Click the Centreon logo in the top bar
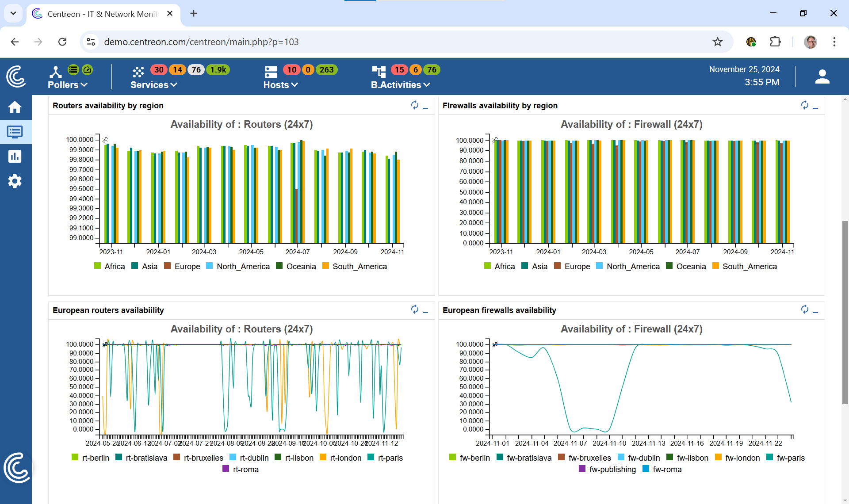This screenshot has width=849, height=504. (16, 76)
